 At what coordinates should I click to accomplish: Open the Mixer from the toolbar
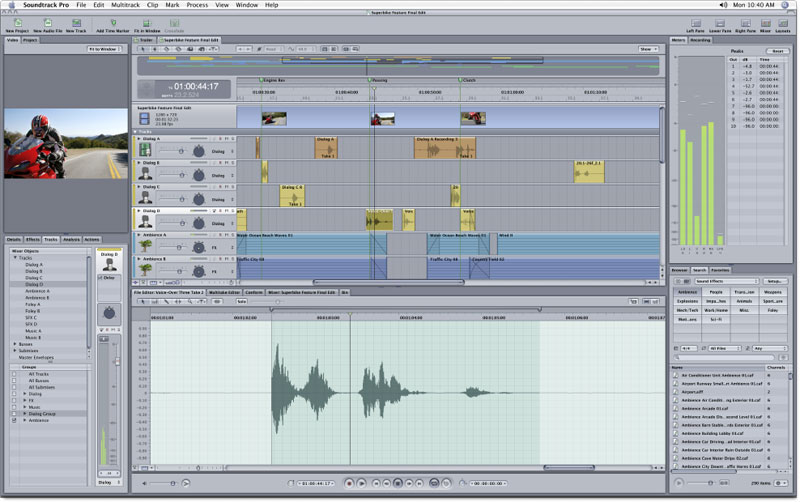[766, 23]
